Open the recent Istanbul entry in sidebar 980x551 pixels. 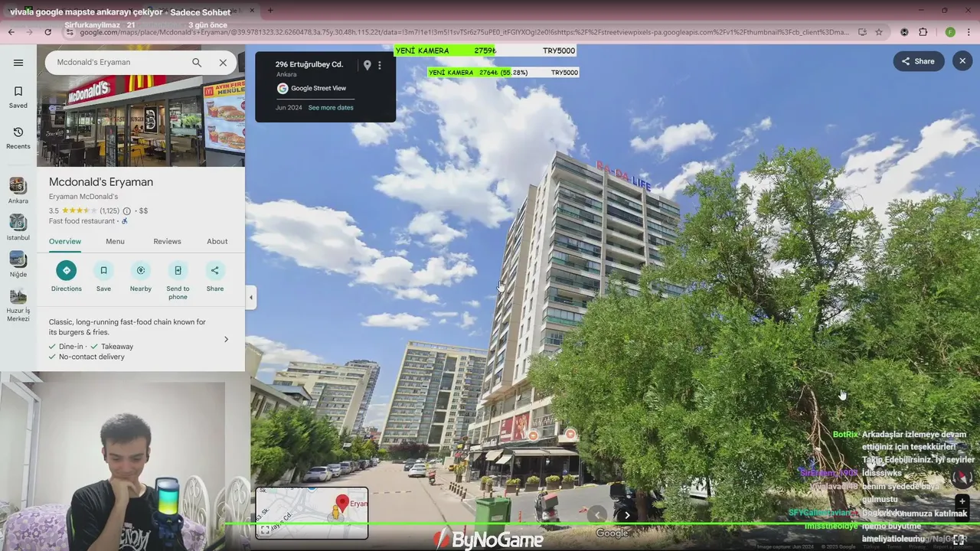pyautogui.click(x=18, y=228)
